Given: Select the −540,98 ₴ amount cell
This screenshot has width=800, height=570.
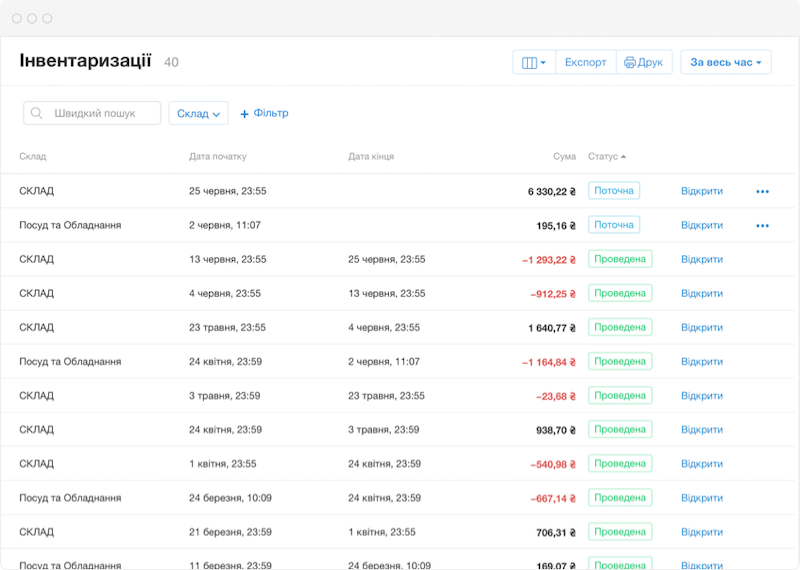Looking at the screenshot, I should pyautogui.click(x=553, y=464).
